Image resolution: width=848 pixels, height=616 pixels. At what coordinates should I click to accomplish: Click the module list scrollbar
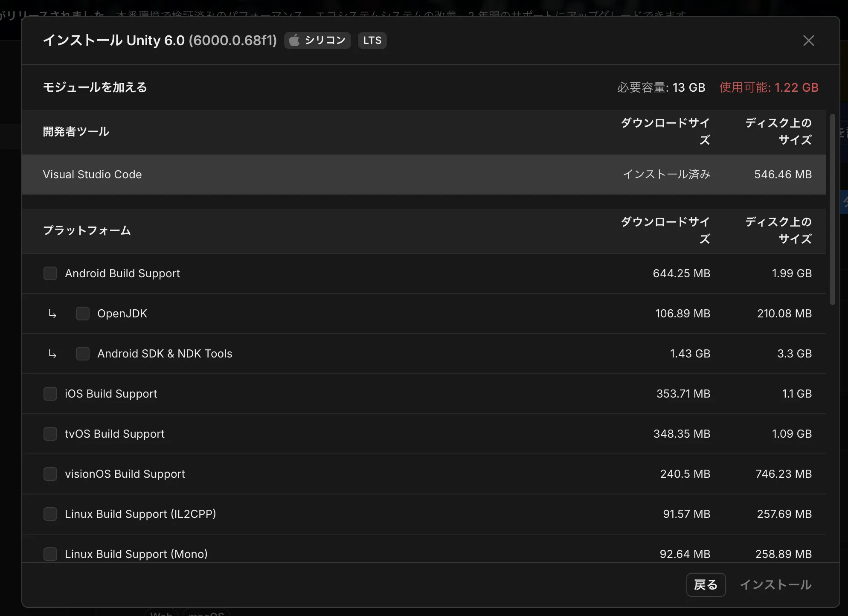tap(832, 209)
